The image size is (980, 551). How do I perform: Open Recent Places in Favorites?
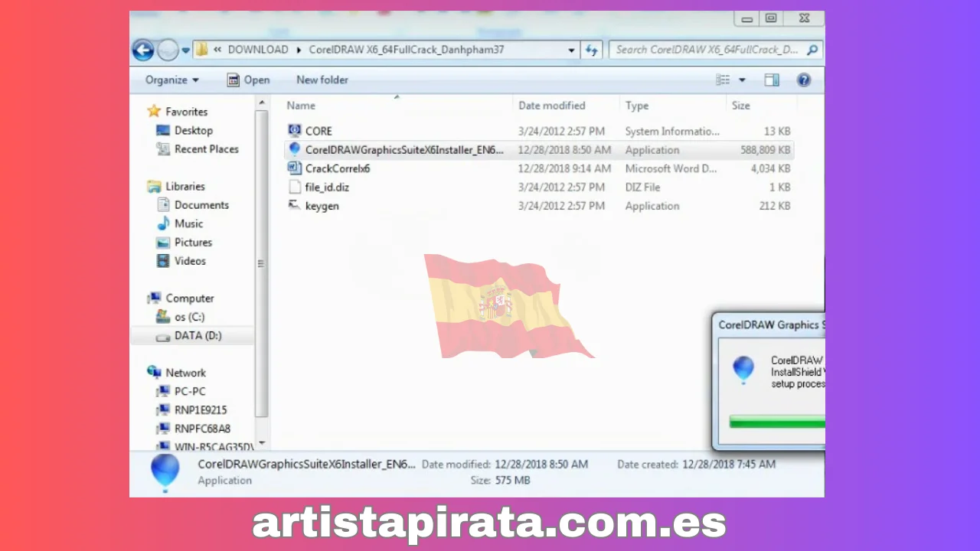pos(206,149)
